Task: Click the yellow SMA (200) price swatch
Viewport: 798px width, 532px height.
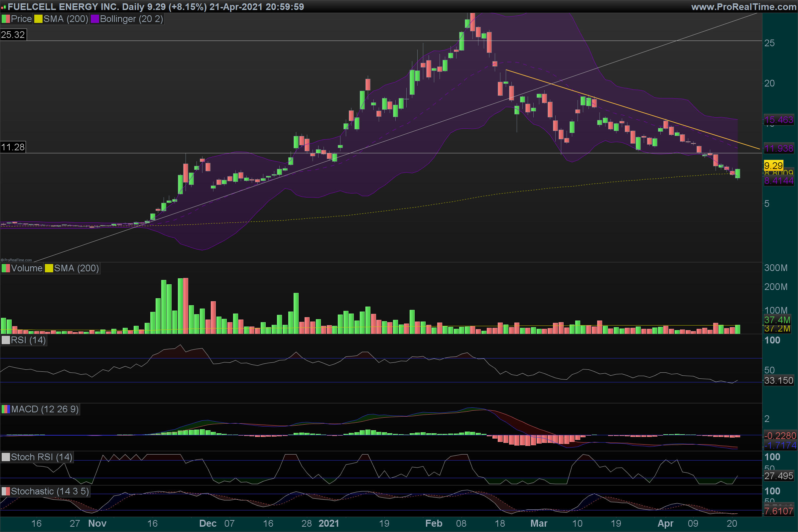Action: pos(38,19)
